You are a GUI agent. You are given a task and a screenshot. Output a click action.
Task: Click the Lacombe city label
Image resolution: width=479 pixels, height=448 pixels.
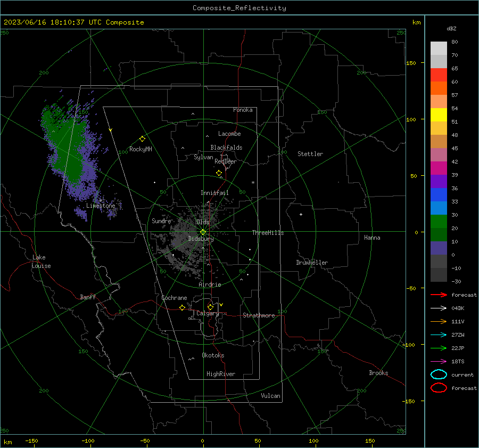[229, 134]
